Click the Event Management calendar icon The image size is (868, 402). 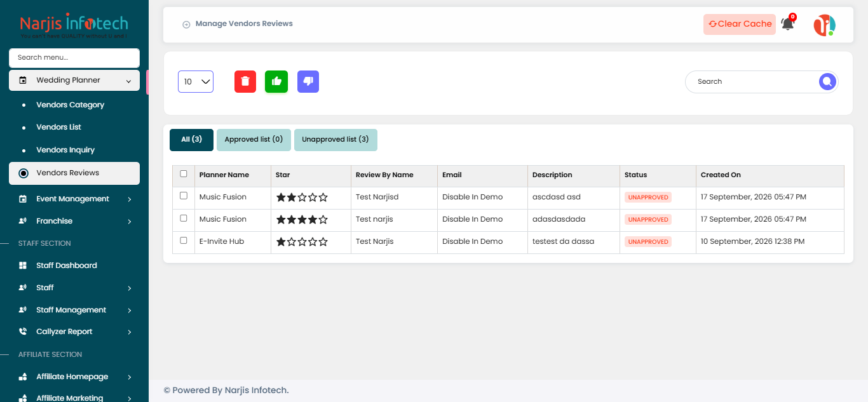23,199
